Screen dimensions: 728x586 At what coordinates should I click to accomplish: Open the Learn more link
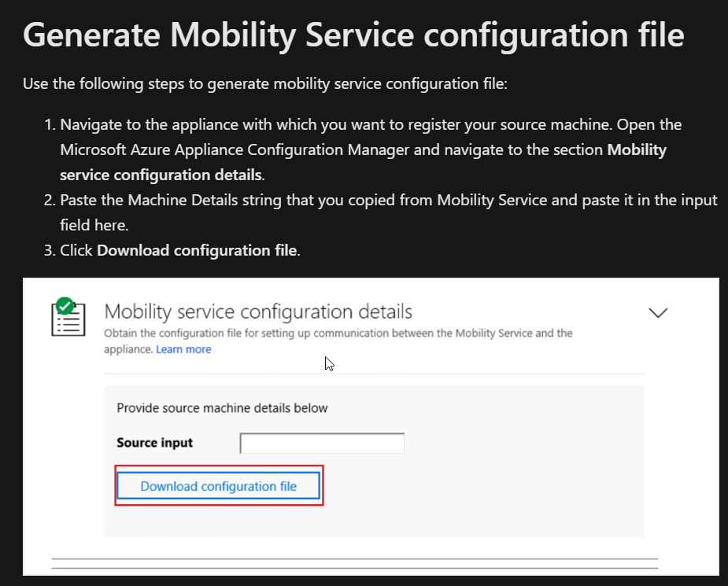(x=183, y=349)
